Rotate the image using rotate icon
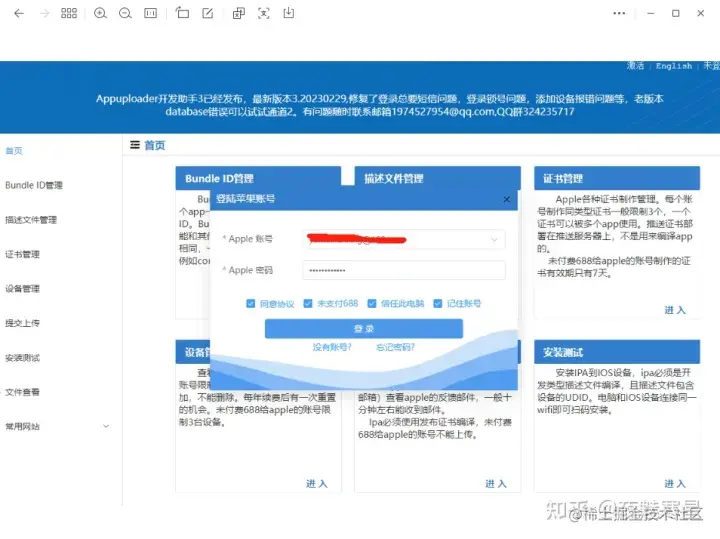Viewport: 720px width, 539px height. point(183,13)
